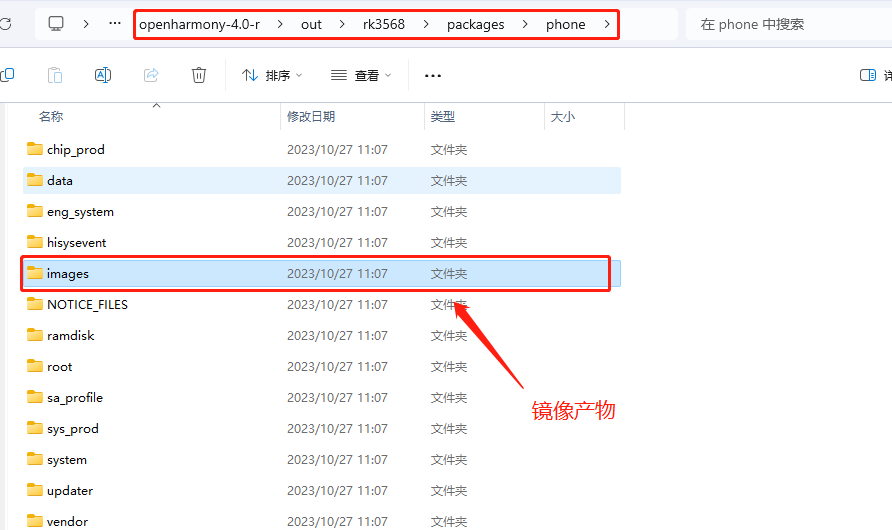
Task: Click 文件夹 type cell of root row
Action: tap(449, 367)
